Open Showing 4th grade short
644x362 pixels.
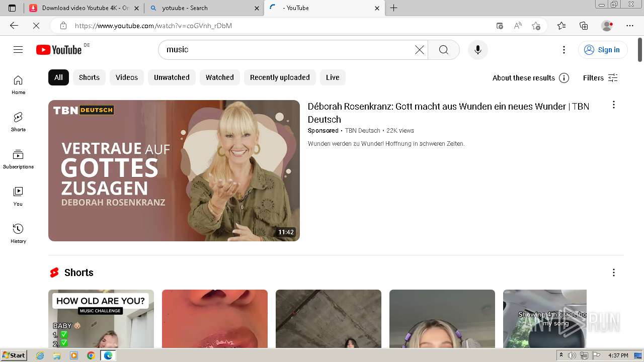(545, 319)
